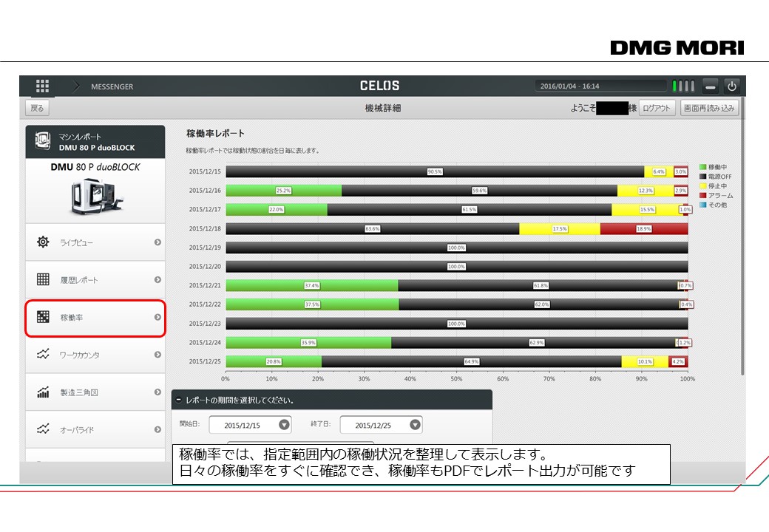Open the オーバライド menu entry
The image size is (769, 532).
pos(95,429)
